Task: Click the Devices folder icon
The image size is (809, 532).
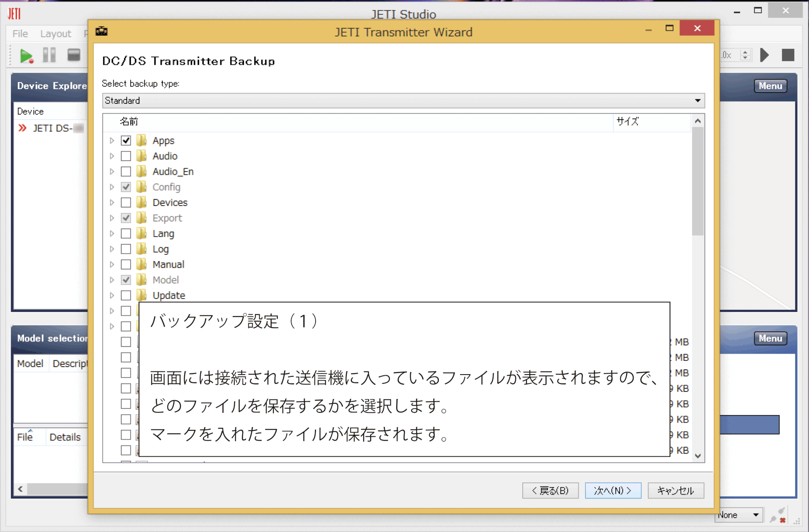Action: [x=141, y=202]
